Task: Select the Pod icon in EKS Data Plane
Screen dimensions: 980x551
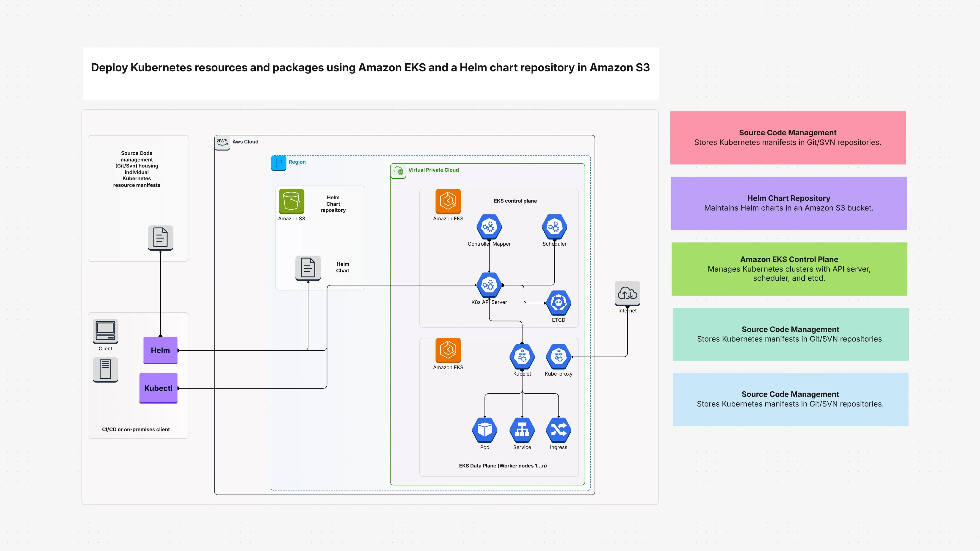Action: [x=485, y=430]
